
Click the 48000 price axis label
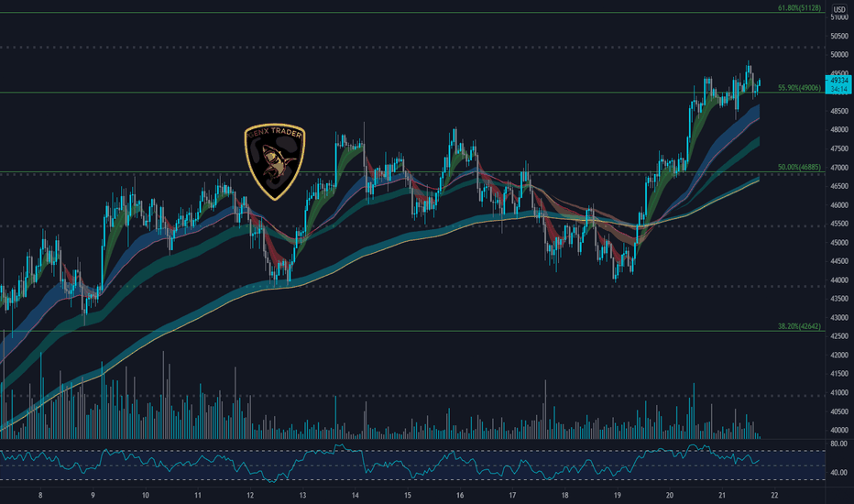pyautogui.click(x=839, y=130)
